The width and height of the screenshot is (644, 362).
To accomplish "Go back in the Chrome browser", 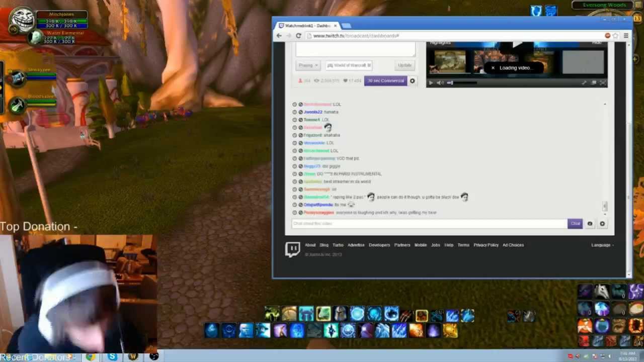I will click(x=279, y=36).
